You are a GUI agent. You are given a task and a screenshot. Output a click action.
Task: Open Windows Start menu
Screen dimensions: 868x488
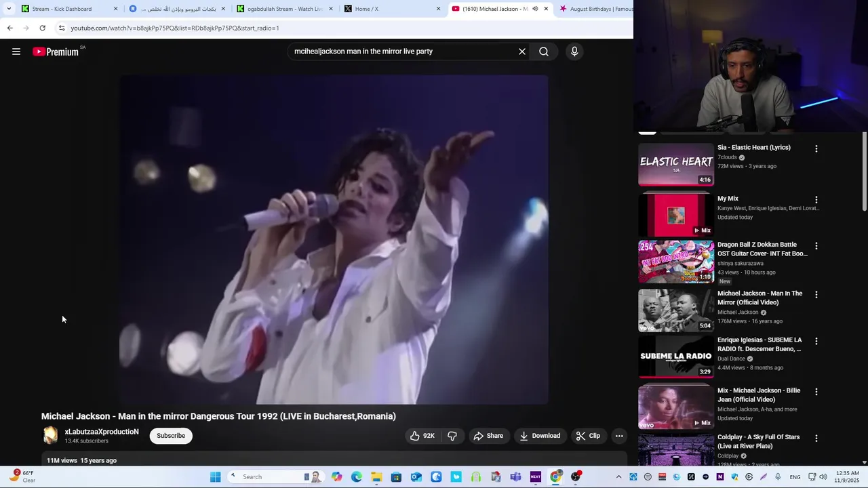216,477
